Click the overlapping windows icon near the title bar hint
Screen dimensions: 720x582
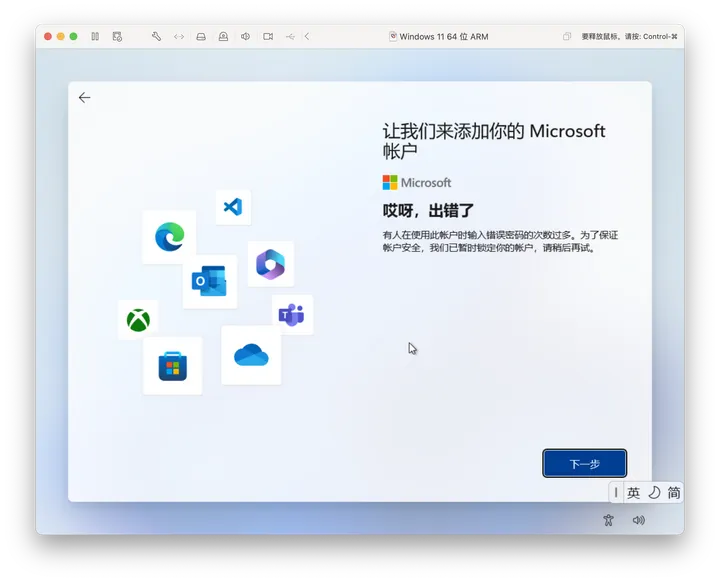tap(567, 36)
